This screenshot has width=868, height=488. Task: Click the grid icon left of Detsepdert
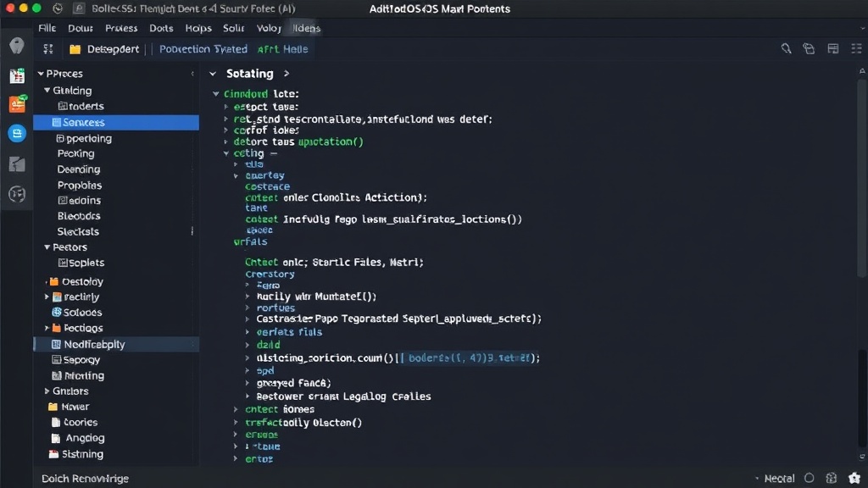point(48,49)
